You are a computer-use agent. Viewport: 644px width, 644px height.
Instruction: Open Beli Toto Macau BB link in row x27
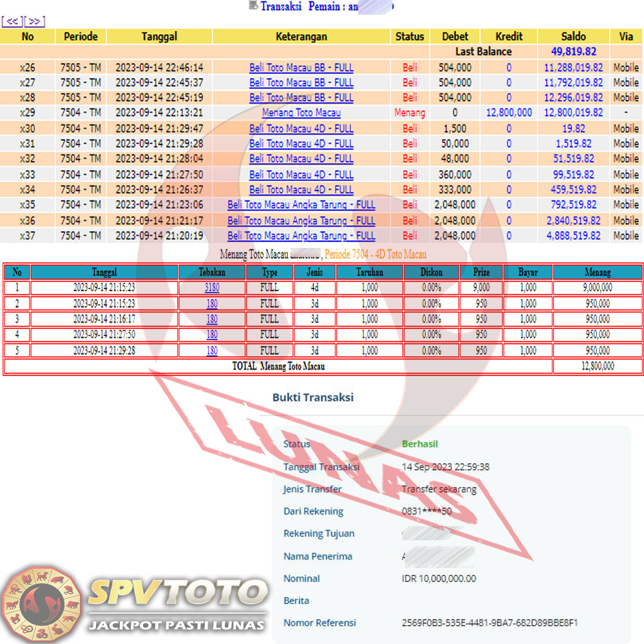click(301, 82)
